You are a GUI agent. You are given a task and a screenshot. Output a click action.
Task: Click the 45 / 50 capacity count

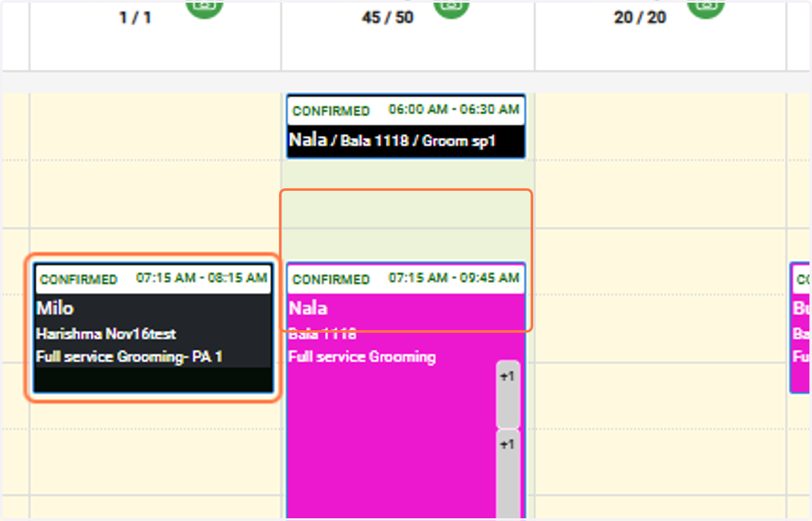387,18
